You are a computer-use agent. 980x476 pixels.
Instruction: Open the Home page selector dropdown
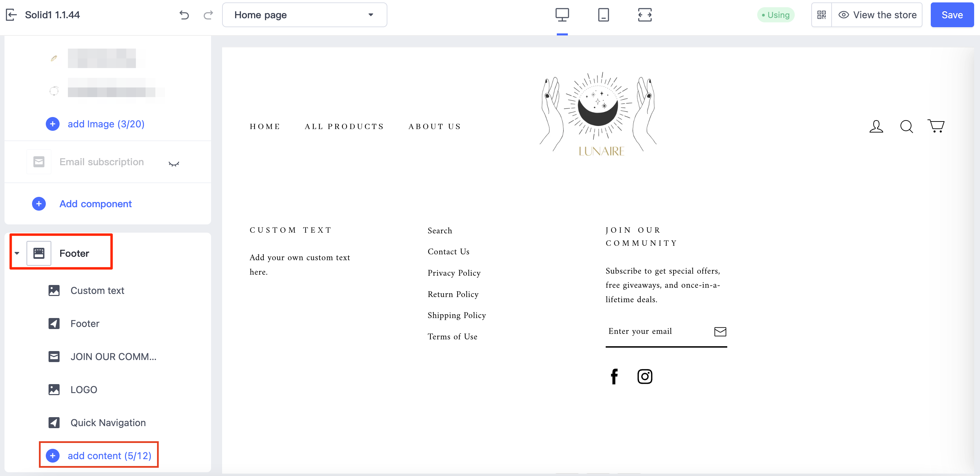304,15
